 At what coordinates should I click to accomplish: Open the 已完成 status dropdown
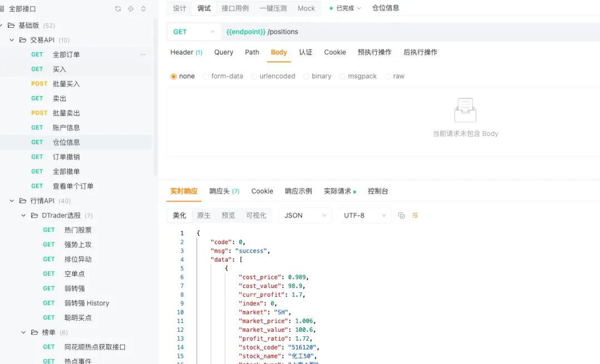click(345, 8)
